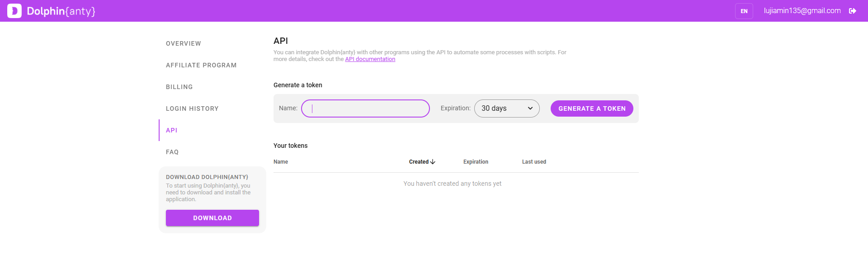Viewport: 868px width, 264px height.
Task: Click the Expiration column header
Action: (x=476, y=162)
